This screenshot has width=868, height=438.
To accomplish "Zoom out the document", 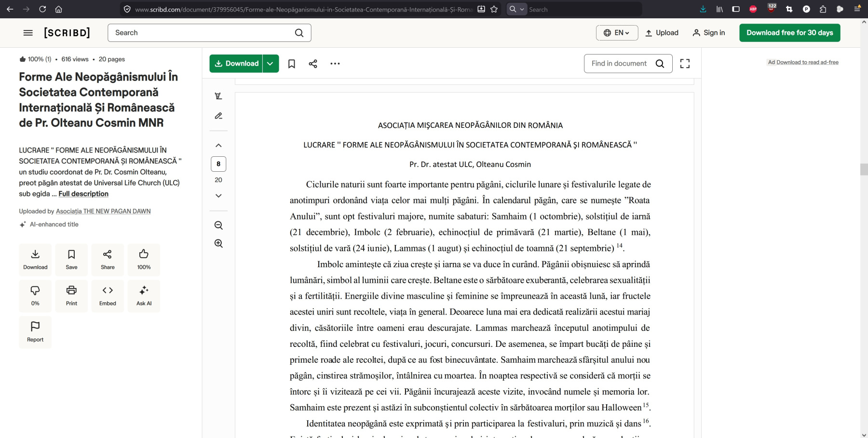I will 218,225.
